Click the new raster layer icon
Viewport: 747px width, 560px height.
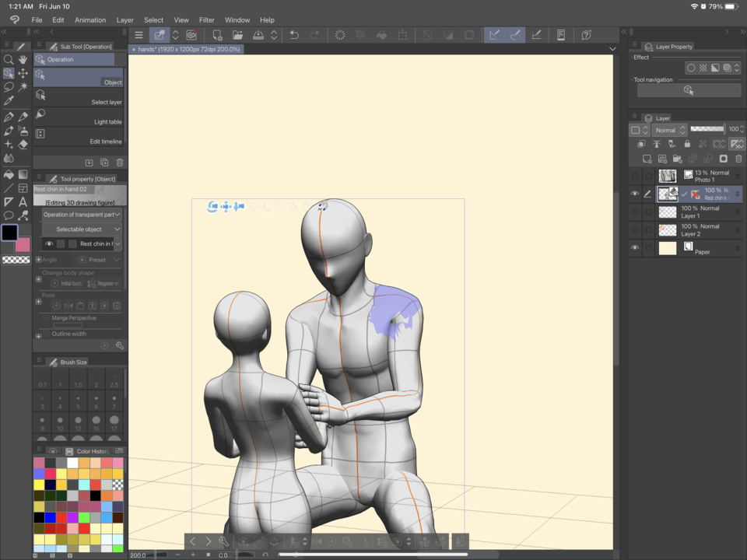coord(647,159)
